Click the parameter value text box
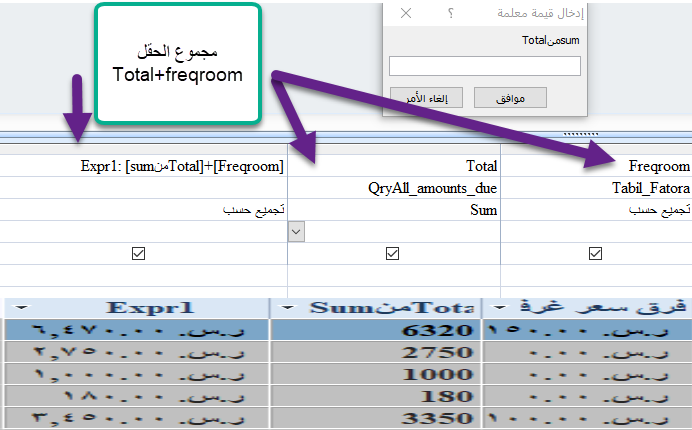The height and width of the screenshot is (430, 692). (484, 66)
